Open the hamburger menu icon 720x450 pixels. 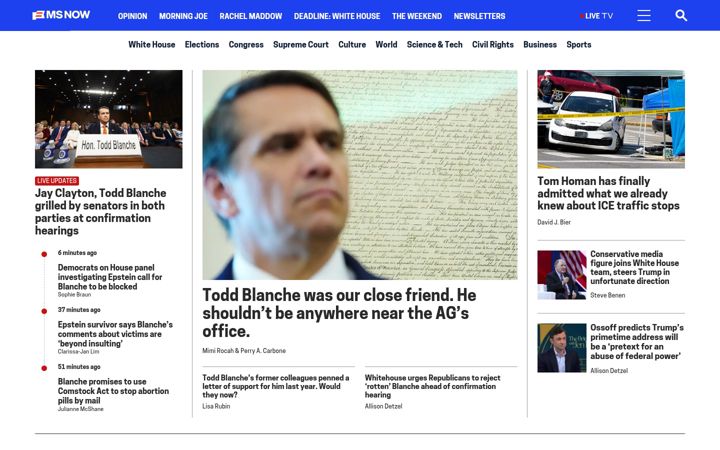coord(643,16)
